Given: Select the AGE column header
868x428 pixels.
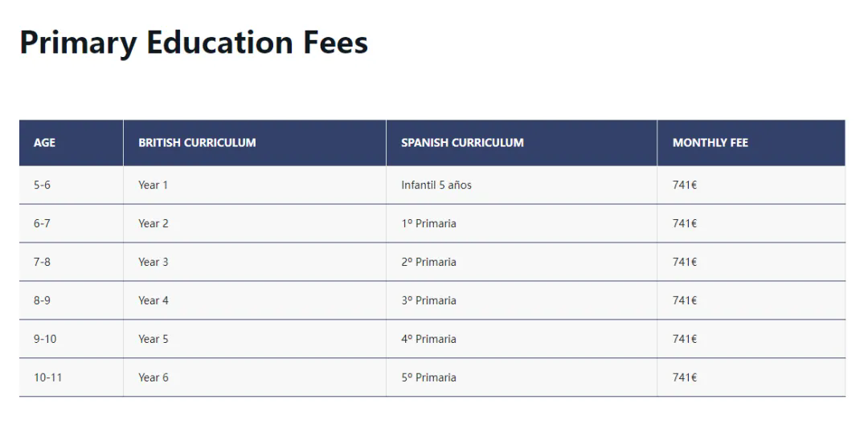Looking at the screenshot, I should pyautogui.click(x=71, y=143).
